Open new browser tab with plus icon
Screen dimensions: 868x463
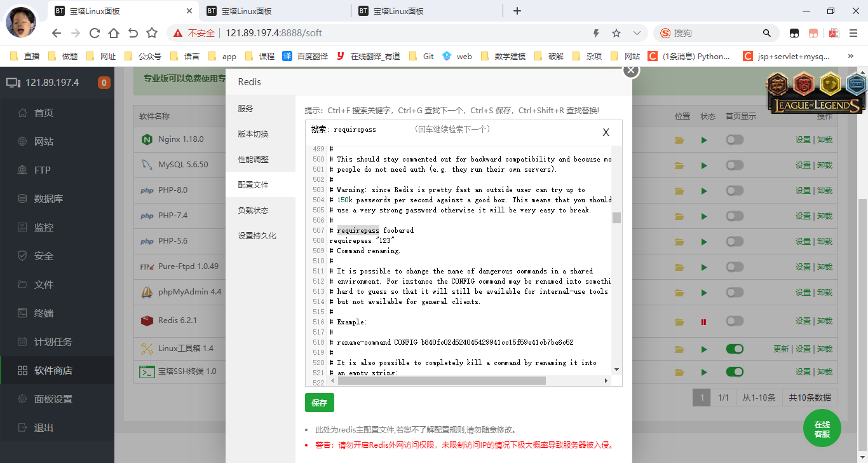click(x=517, y=11)
